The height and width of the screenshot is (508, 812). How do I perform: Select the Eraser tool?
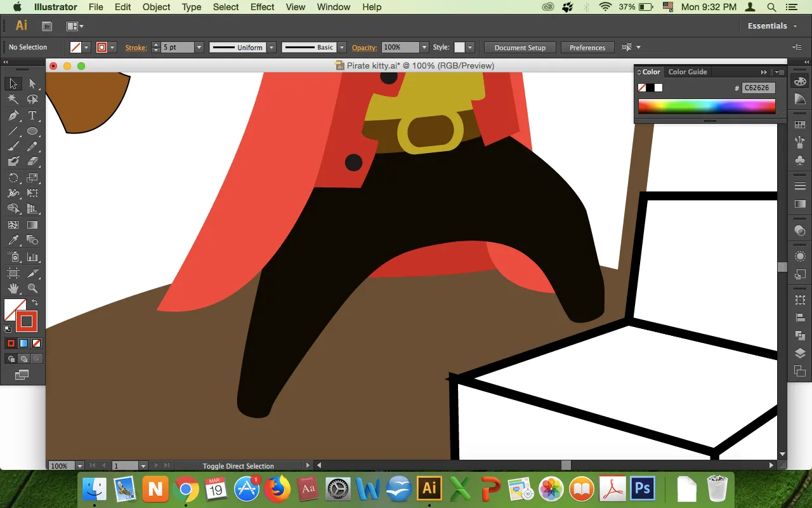[x=32, y=162]
